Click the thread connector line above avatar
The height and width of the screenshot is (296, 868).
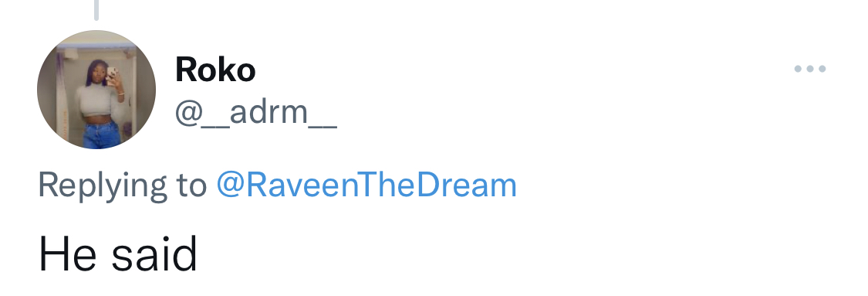point(96,10)
